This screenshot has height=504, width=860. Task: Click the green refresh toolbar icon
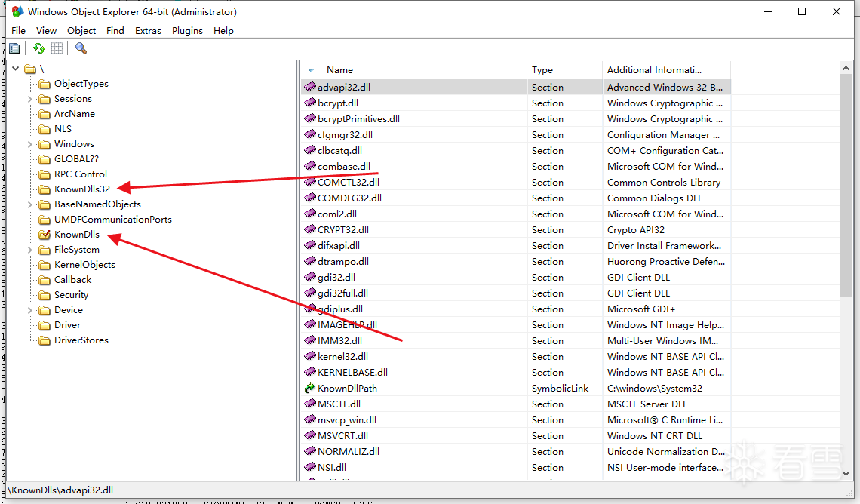coord(39,49)
